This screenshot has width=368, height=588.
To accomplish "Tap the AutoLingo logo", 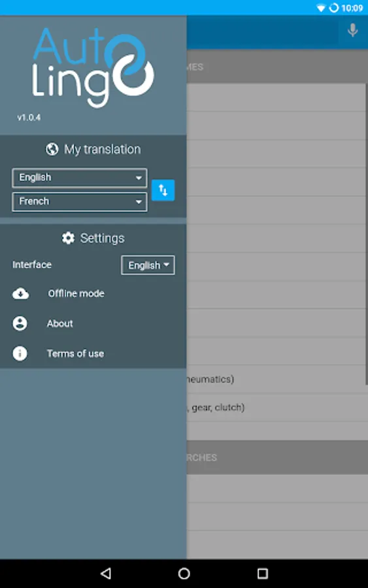I will pyautogui.click(x=93, y=67).
